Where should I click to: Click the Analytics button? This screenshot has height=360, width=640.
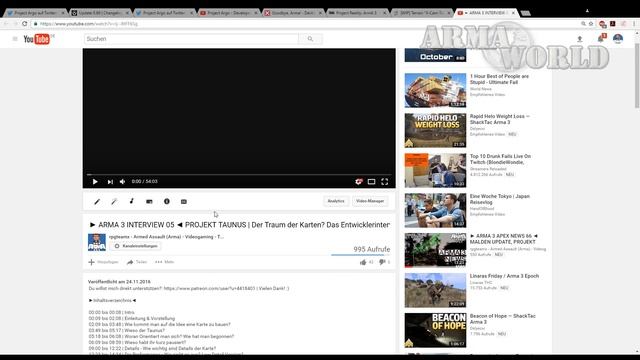point(336,201)
